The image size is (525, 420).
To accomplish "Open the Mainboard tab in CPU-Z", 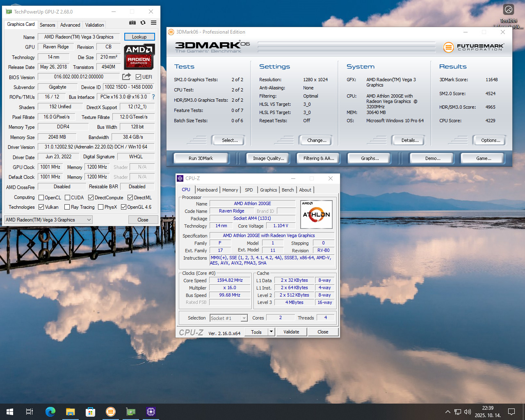I will pyautogui.click(x=207, y=190).
